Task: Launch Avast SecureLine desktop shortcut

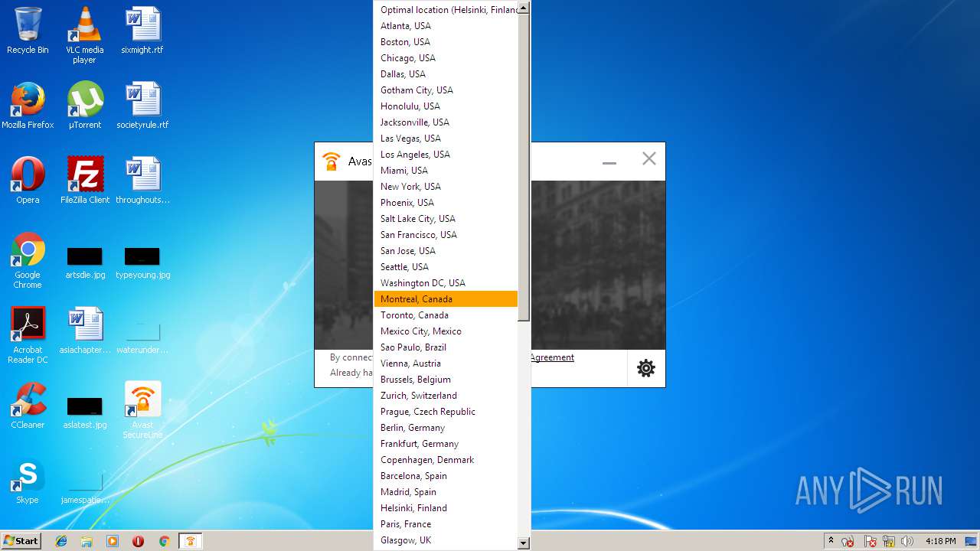Action: coord(142,410)
